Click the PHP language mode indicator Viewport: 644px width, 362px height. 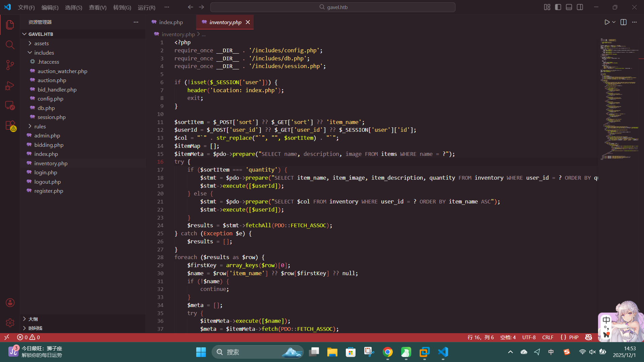(574, 338)
